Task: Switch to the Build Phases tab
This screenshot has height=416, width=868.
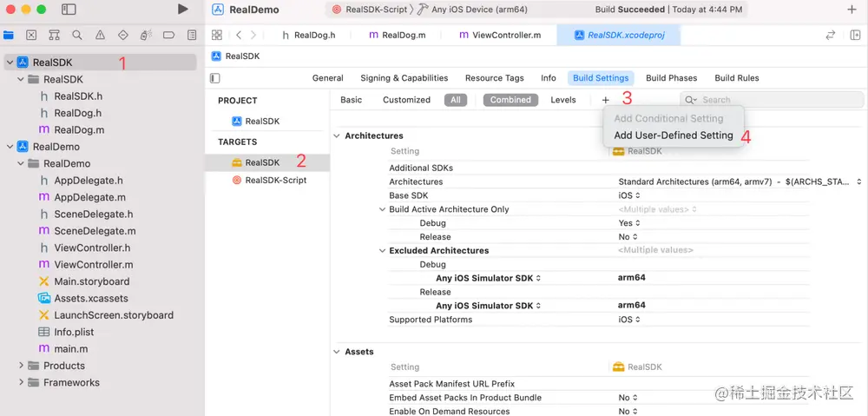Action: (x=672, y=78)
